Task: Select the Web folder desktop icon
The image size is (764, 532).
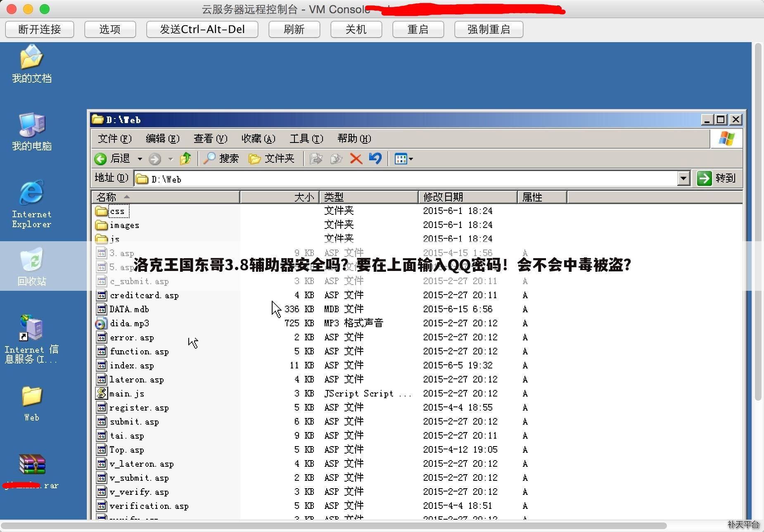Action: point(31,404)
